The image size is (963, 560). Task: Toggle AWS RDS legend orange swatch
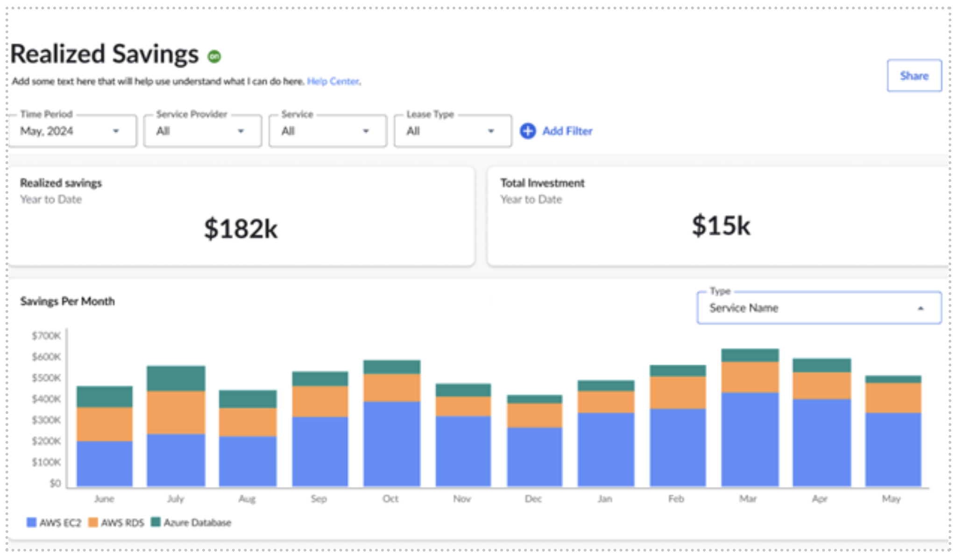coord(93,522)
